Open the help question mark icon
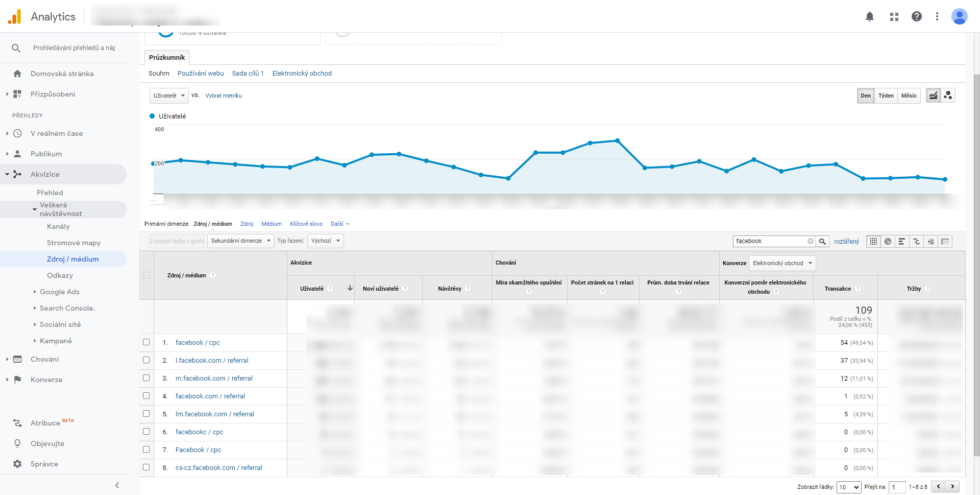The width and height of the screenshot is (980, 495). click(917, 16)
